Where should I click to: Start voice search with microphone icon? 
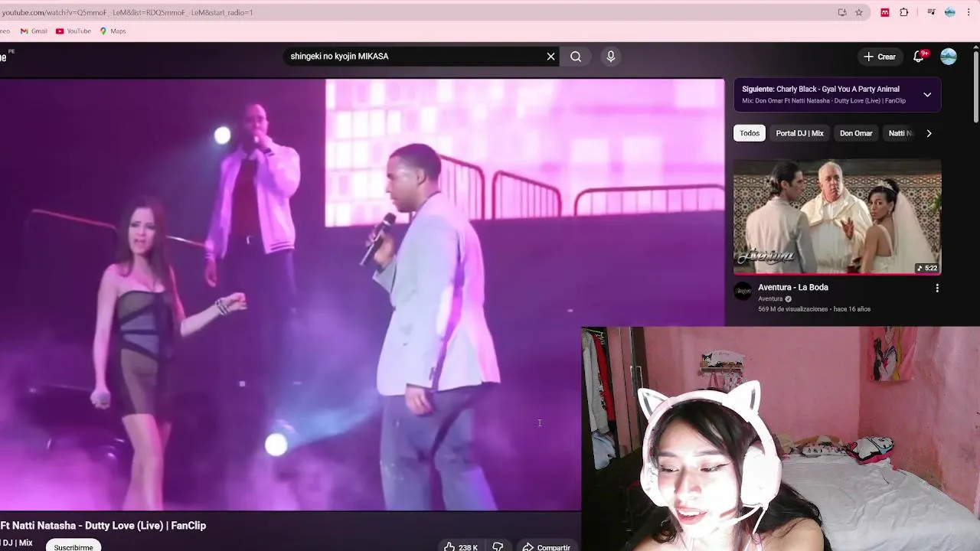pos(610,57)
